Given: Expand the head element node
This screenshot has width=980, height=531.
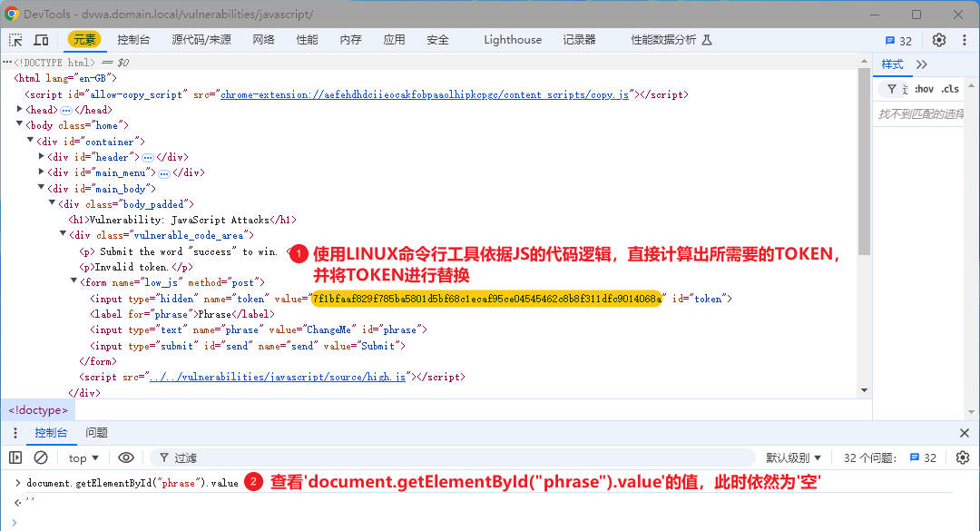Looking at the screenshot, I should point(19,110).
